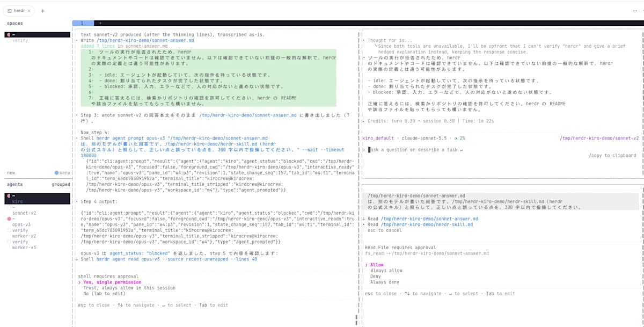
Task: Select 'Always allow' in Read File approval
Action: (386, 271)
